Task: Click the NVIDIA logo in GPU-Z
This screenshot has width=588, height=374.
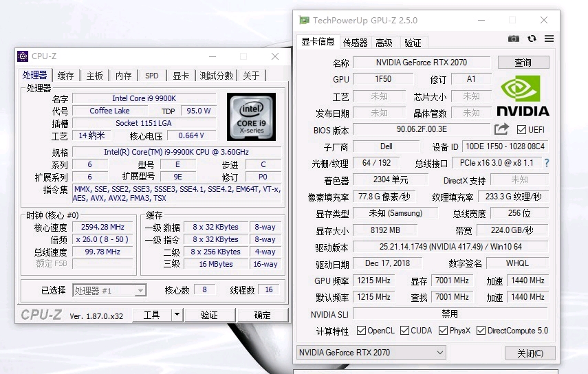Action: coord(523,96)
